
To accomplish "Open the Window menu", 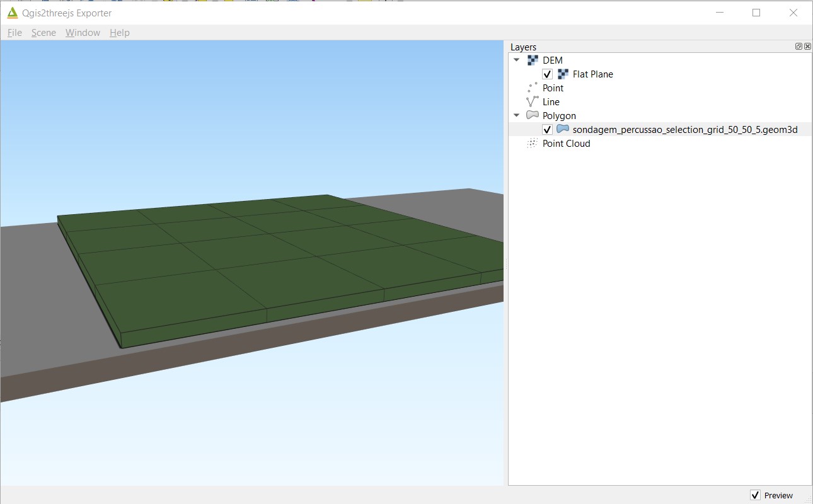I will (82, 33).
